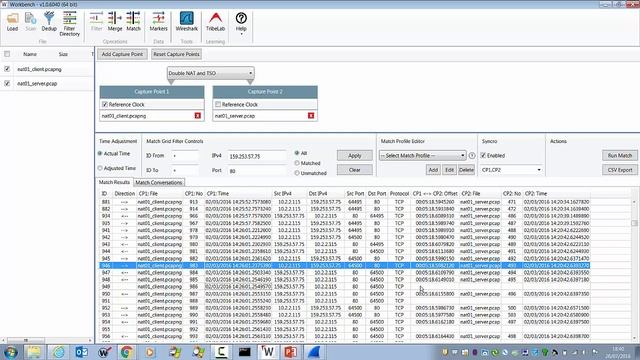Viewport: 640px width, 360px height.
Task: Switch to the Match Conversations tab
Action: pyautogui.click(x=158, y=182)
